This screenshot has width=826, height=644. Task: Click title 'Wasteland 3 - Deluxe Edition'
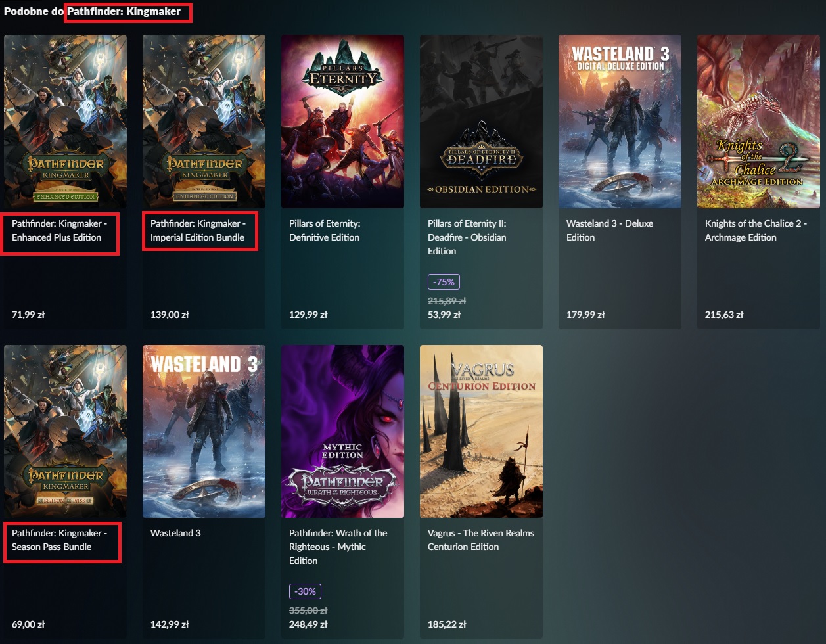tap(610, 231)
